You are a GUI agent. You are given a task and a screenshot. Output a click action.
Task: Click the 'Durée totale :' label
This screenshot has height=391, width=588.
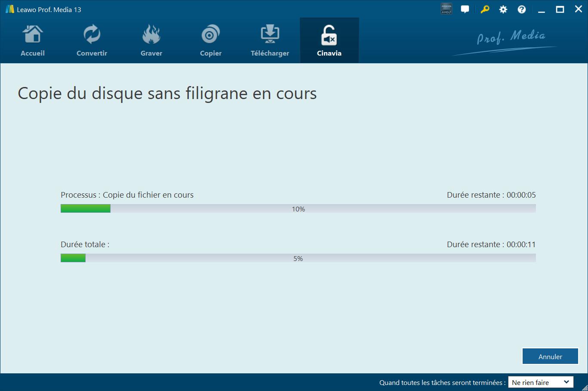coord(85,245)
